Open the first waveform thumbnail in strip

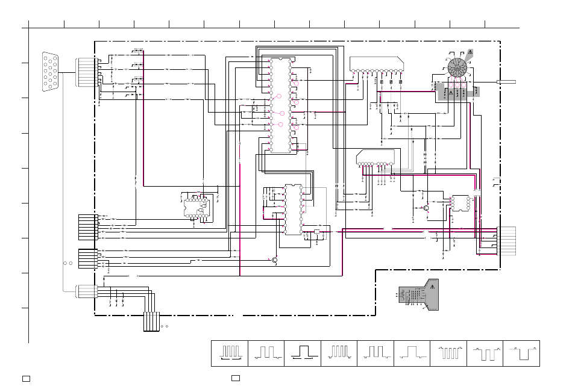(230, 353)
